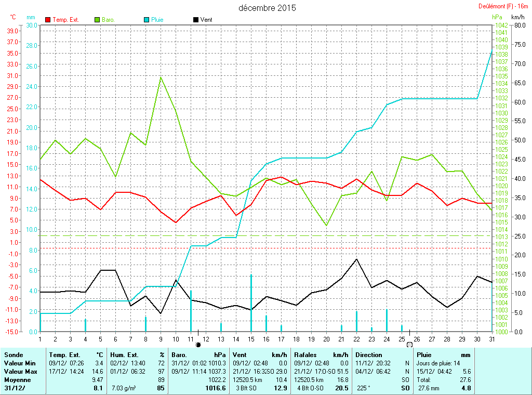The width and height of the screenshot is (532, 395).
Task: Click the °C axis unit label
Action: point(13,17)
